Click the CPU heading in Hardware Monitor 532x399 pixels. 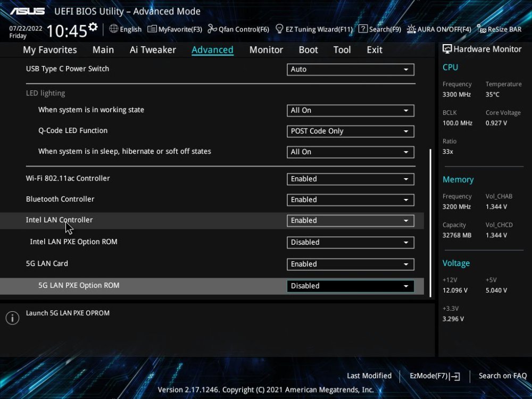click(x=450, y=67)
